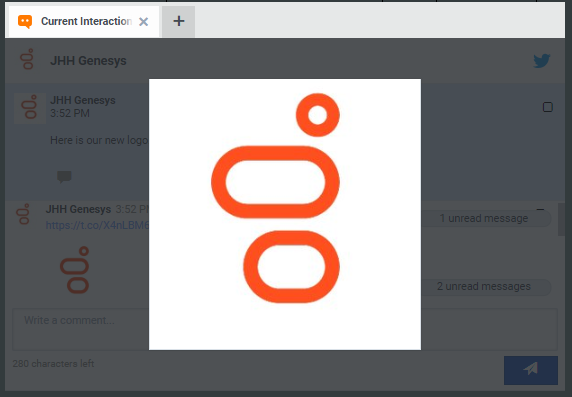
Task: Tick the checkbox on the tweet row
Action: (x=548, y=107)
